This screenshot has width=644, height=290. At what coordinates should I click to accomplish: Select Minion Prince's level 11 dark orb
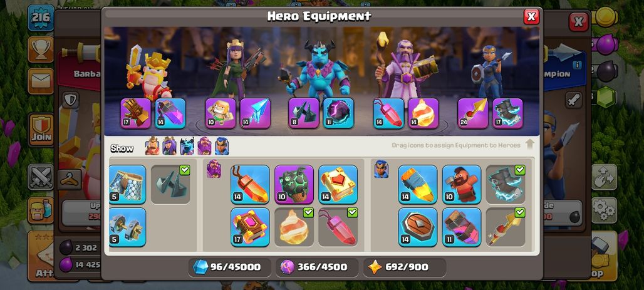338,113
